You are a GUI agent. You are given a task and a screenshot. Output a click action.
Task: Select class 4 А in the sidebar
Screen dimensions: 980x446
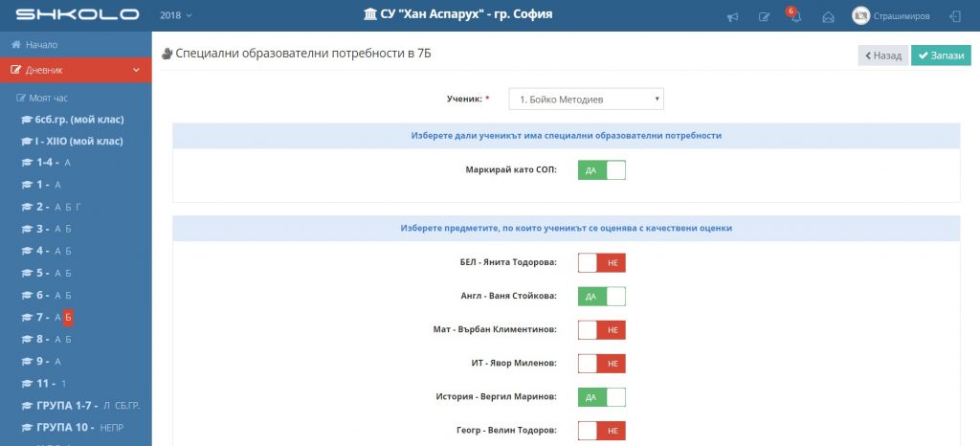pos(57,251)
